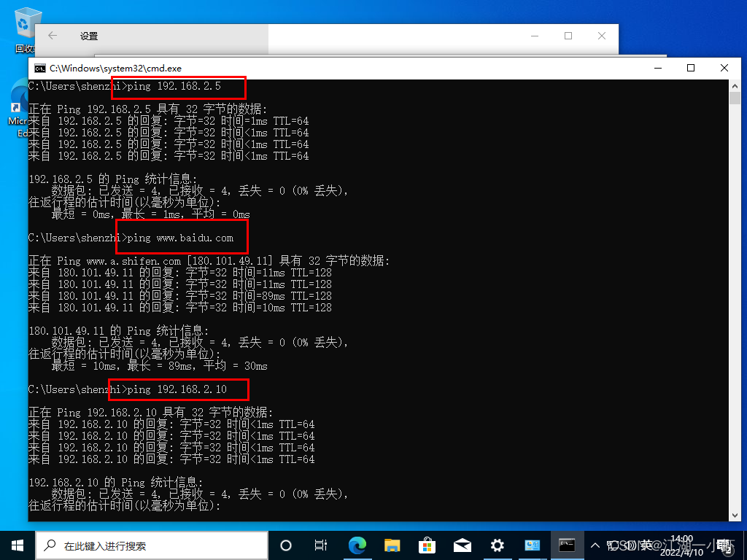Click the reply line with 时间=89ms
This screenshot has height=560, width=747.
tap(180, 296)
